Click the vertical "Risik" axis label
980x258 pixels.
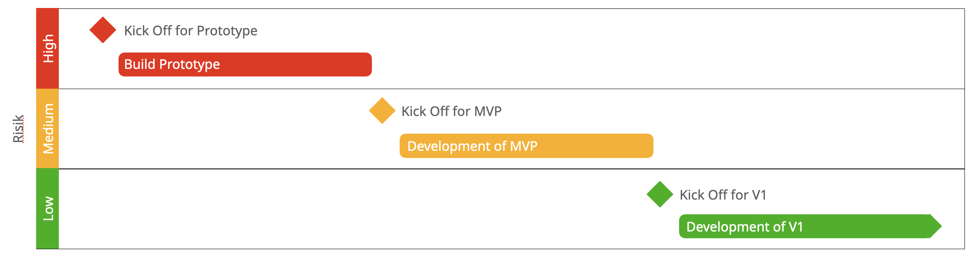click(18, 129)
